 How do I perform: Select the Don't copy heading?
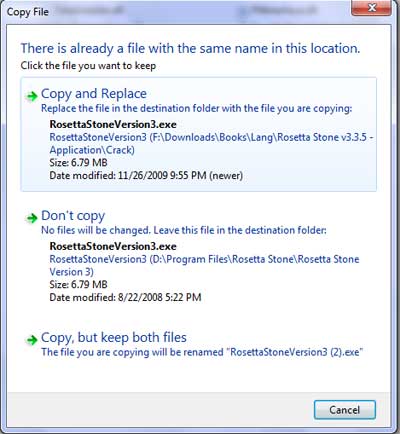(73, 216)
